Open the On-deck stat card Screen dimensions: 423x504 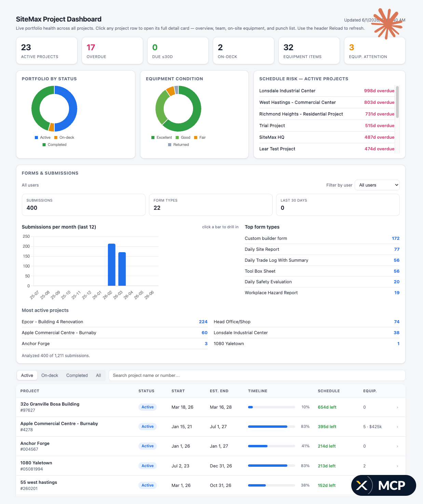244,51
